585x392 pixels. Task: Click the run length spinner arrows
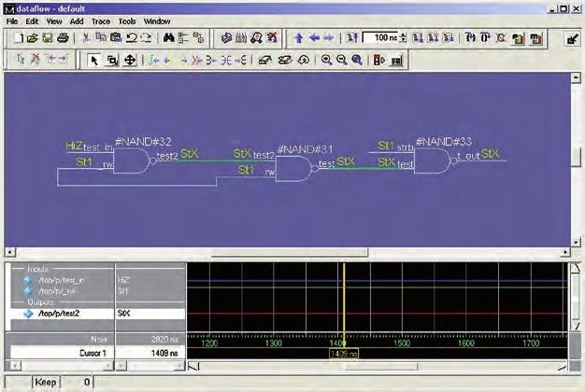point(405,38)
